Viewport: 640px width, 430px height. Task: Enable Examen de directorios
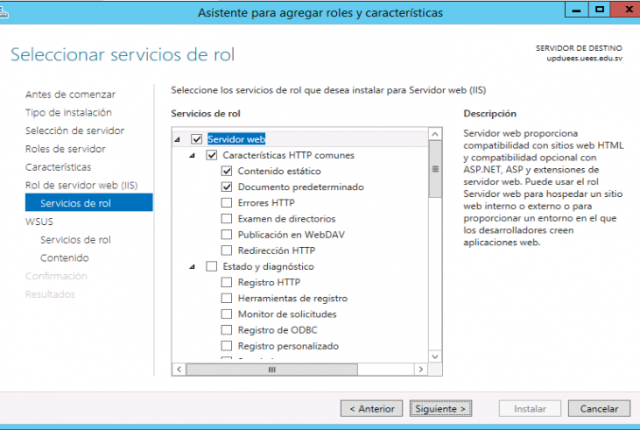[x=227, y=219]
